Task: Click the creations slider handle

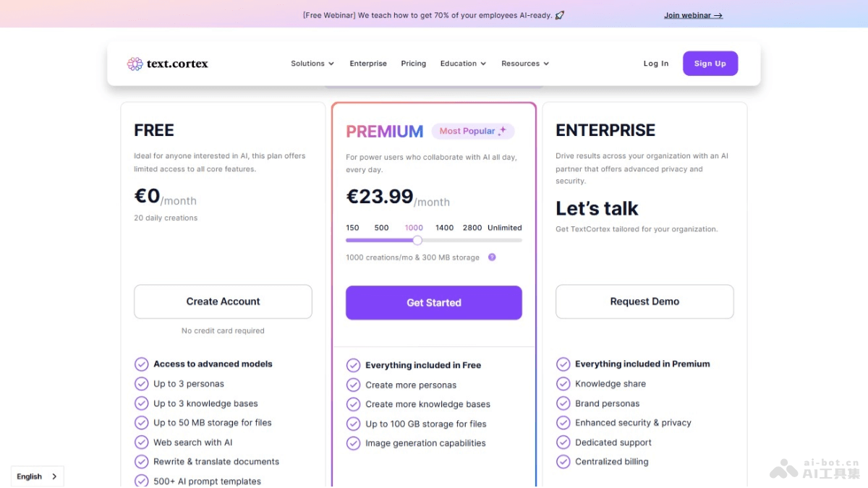Action: [417, 240]
